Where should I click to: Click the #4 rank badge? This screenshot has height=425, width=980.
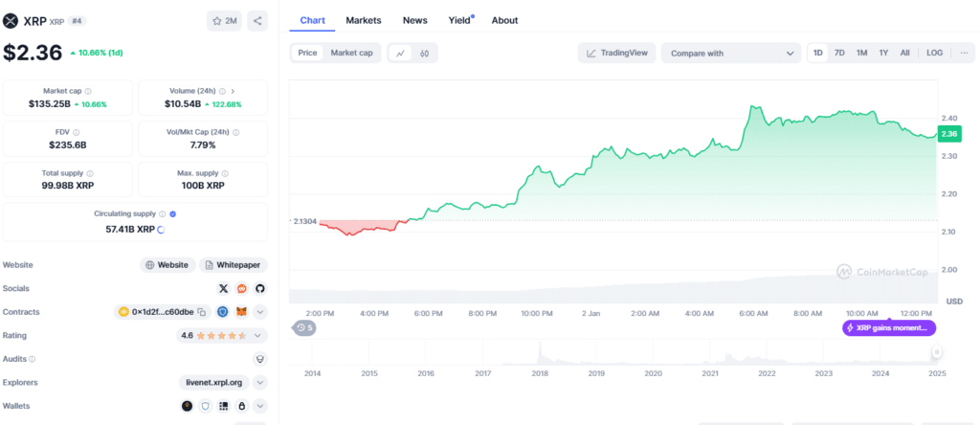[x=77, y=21]
